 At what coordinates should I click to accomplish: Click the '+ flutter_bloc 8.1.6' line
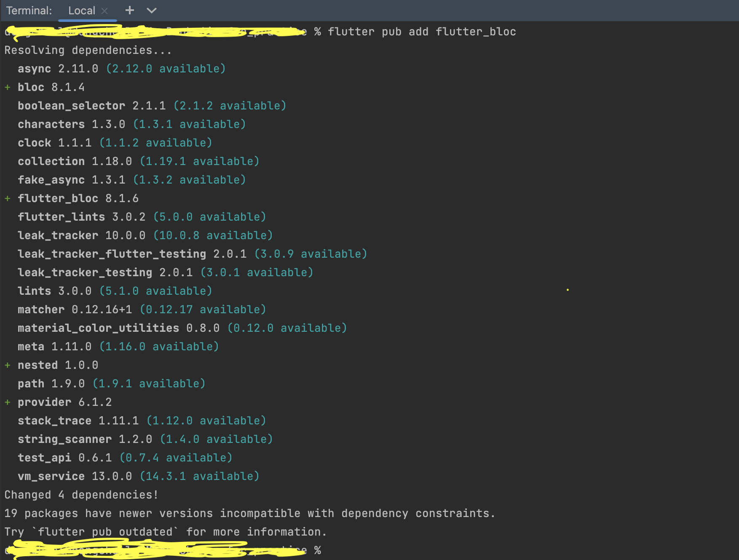point(71,198)
